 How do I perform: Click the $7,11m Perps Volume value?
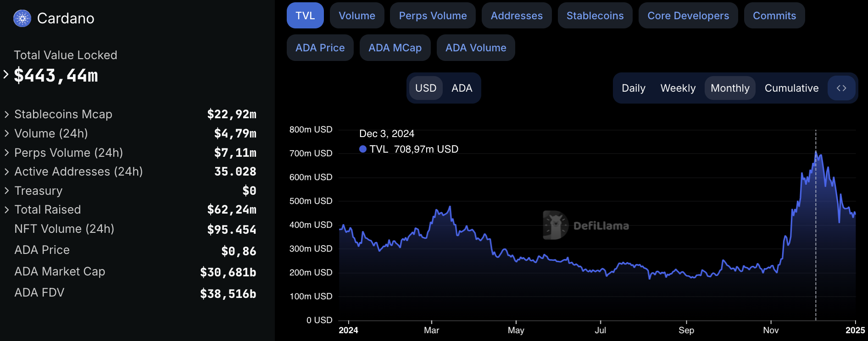pos(235,153)
